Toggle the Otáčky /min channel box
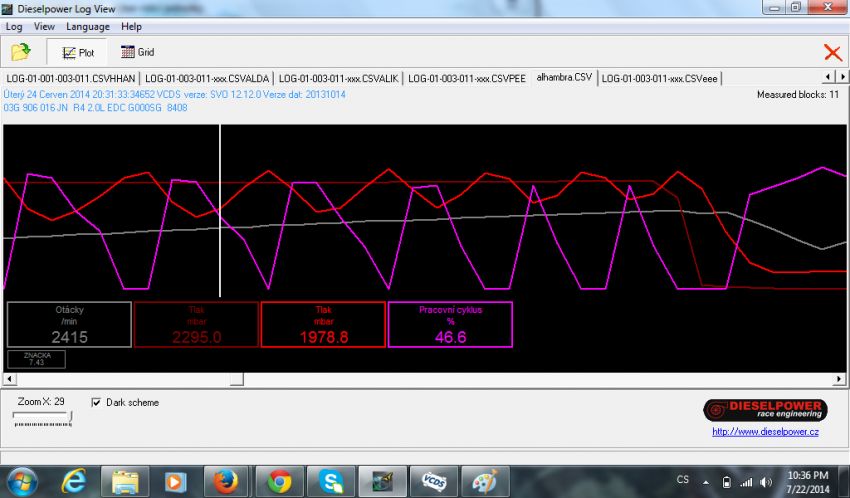The width and height of the screenshot is (850, 498). pyautogui.click(x=69, y=325)
